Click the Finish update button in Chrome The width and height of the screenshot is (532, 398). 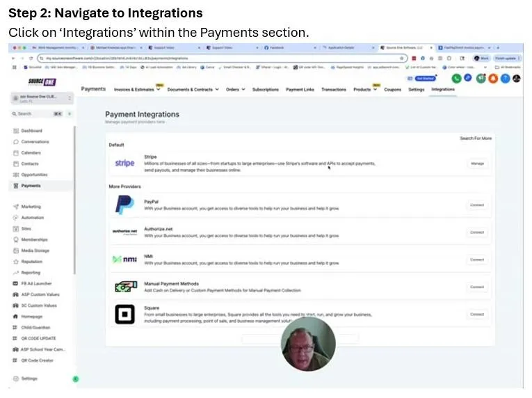[507, 58]
